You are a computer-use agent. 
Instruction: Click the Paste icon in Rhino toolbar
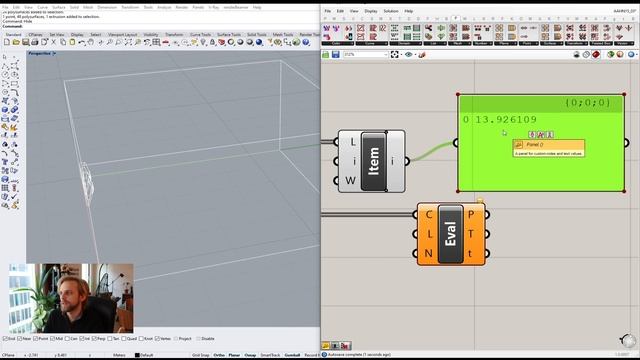72,42
